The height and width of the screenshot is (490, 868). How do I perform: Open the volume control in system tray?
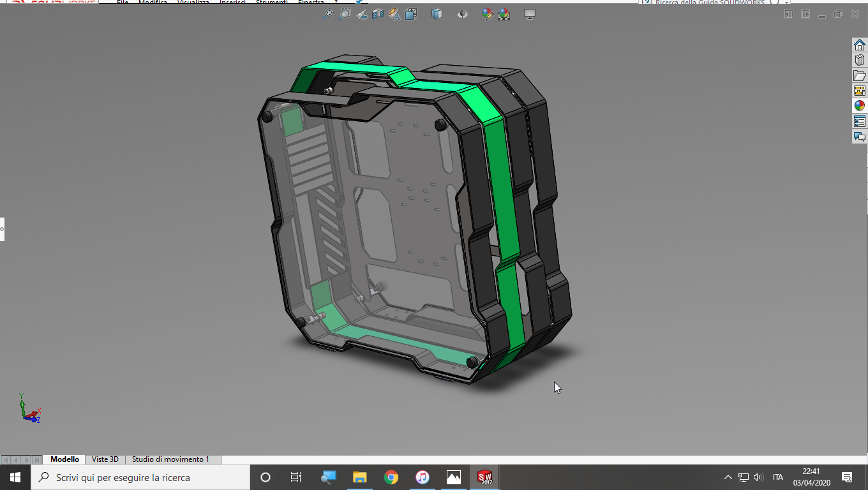click(758, 477)
